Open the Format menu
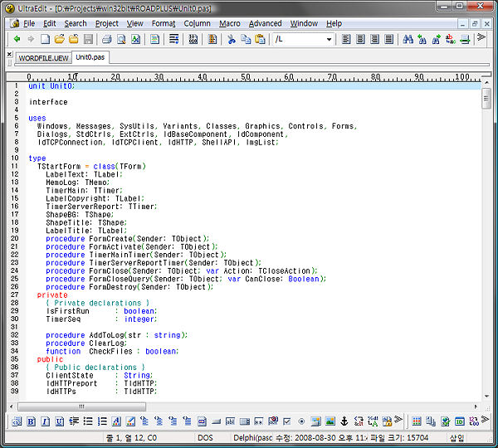 (164, 23)
